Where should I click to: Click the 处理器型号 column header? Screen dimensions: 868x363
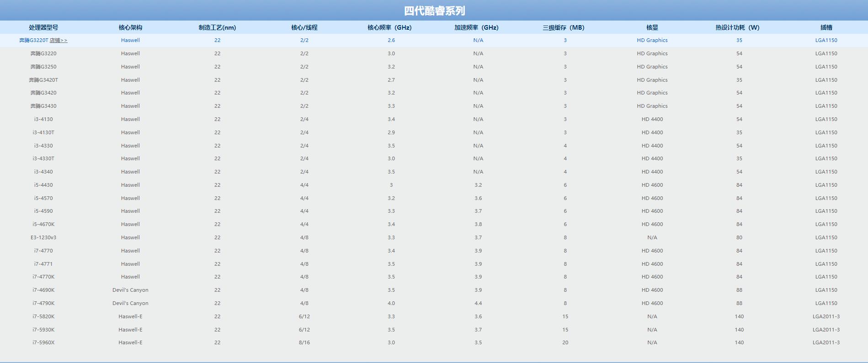click(43, 27)
